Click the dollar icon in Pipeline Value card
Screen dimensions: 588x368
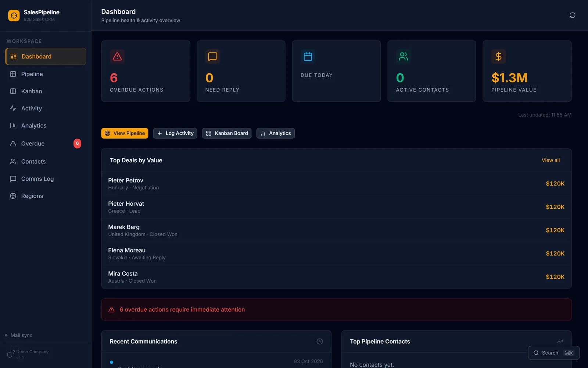click(x=498, y=56)
